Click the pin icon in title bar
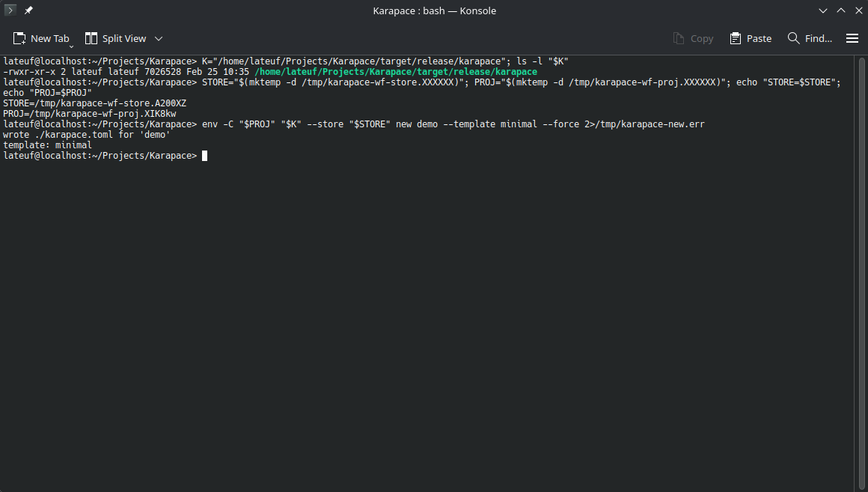Screen dimensions: 868x492 [28, 10]
